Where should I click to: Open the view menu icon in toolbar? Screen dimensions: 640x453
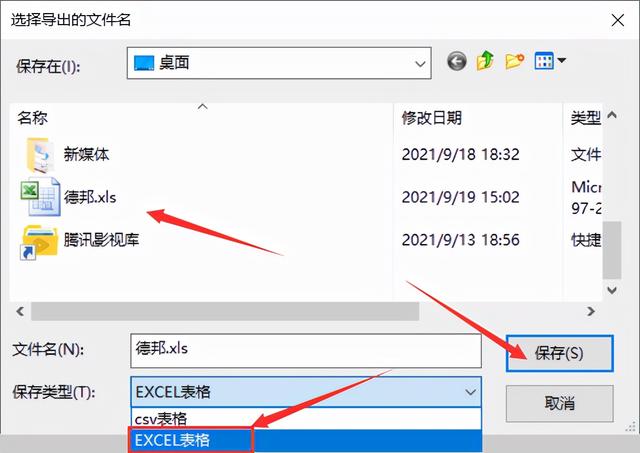(544, 61)
